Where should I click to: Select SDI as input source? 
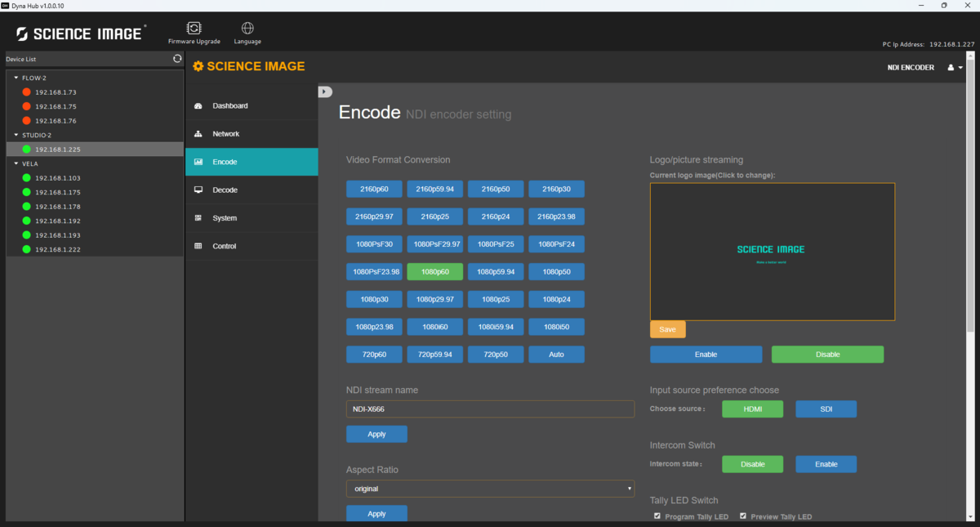coord(826,409)
